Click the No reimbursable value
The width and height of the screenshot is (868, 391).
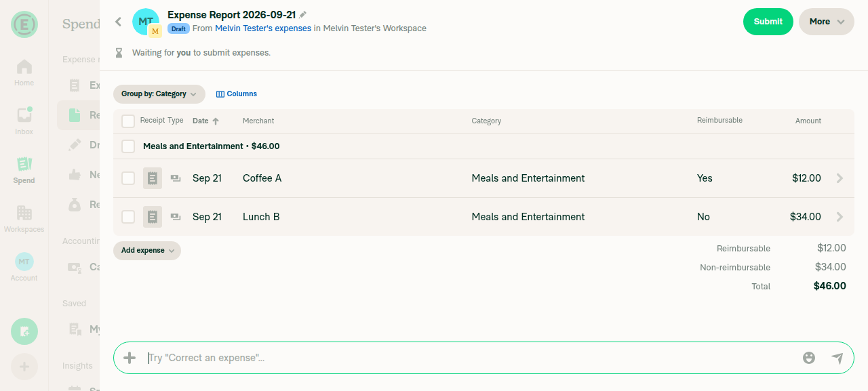[x=703, y=217]
